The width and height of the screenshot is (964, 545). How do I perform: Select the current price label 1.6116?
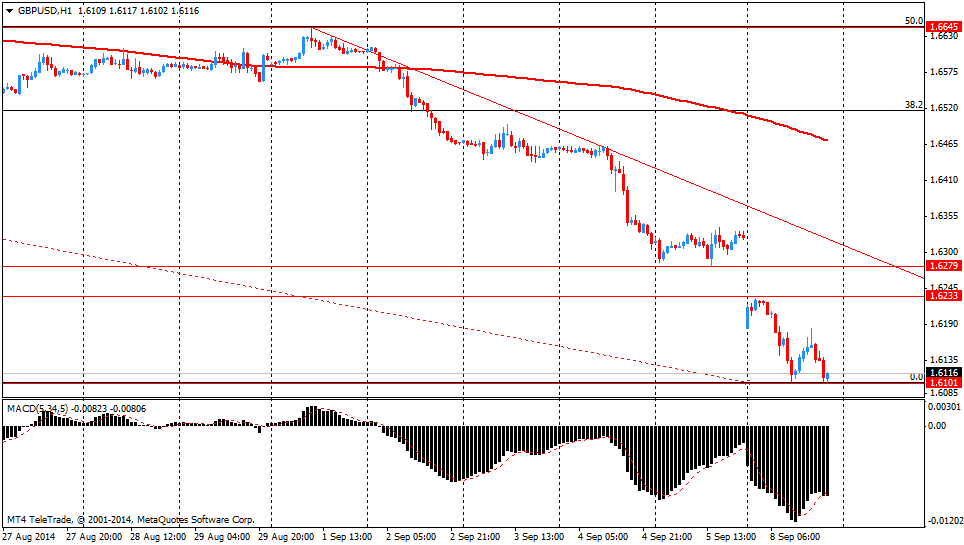[x=943, y=372]
